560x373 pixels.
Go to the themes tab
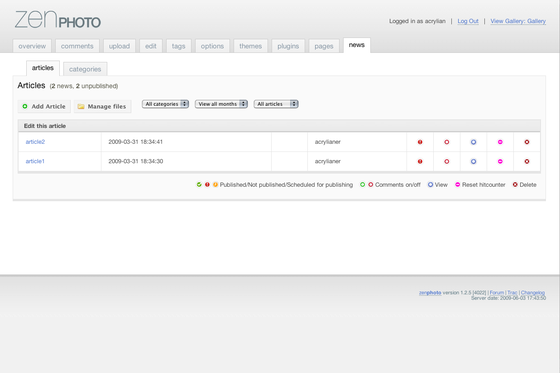[x=250, y=46]
